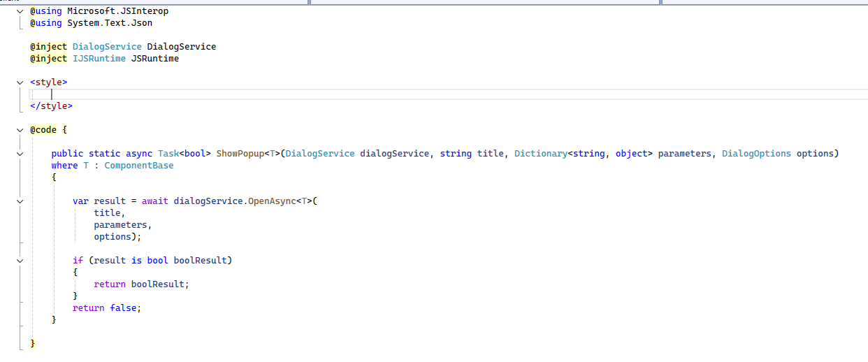Click the where keyword of the constraint

64,166
